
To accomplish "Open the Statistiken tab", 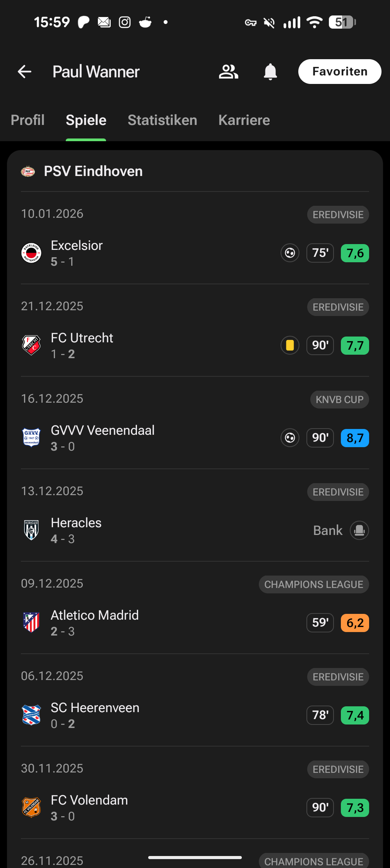I will 162,120.
